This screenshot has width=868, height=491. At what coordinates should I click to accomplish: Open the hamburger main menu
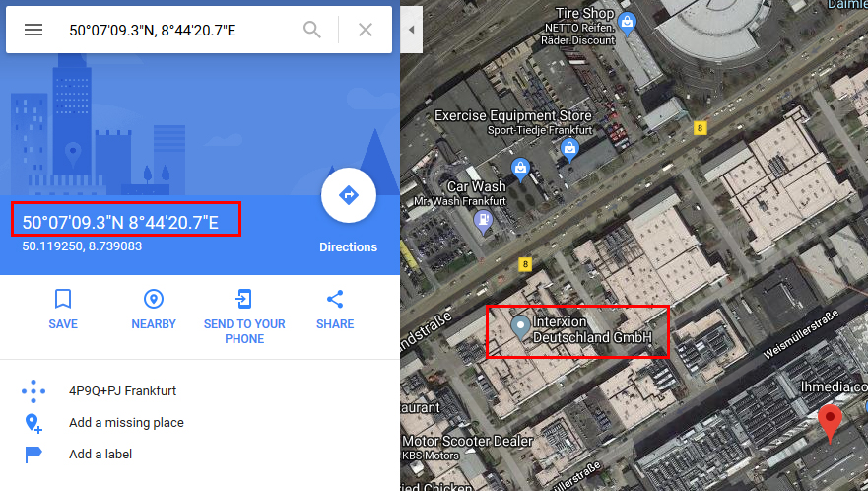[33, 30]
